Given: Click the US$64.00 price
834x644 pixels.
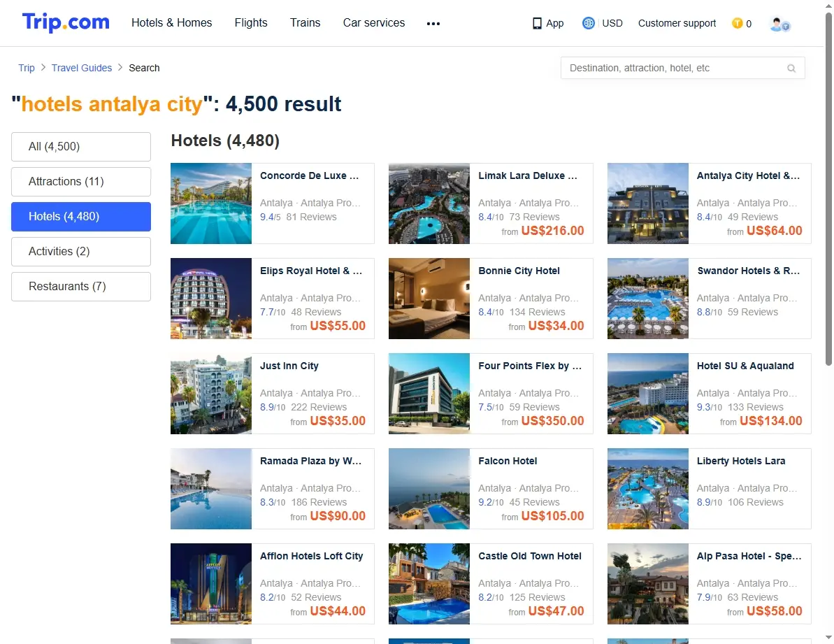Looking at the screenshot, I should tap(775, 231).
